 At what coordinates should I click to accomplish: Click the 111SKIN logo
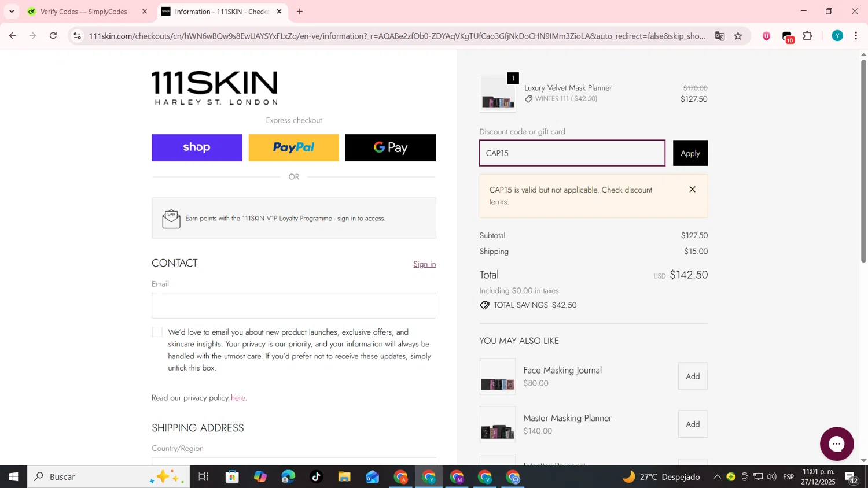215,88
